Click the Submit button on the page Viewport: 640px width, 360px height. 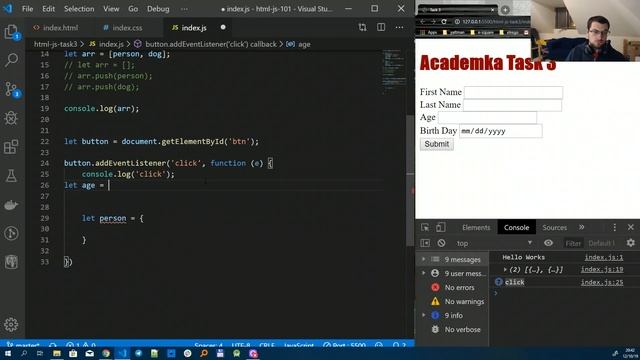click(436, 144)
